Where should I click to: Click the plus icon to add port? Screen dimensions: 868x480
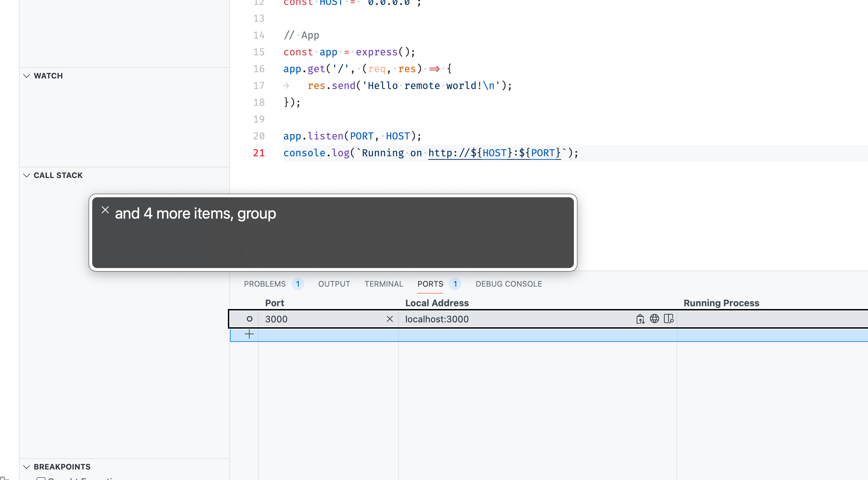[x=249, y=334]
